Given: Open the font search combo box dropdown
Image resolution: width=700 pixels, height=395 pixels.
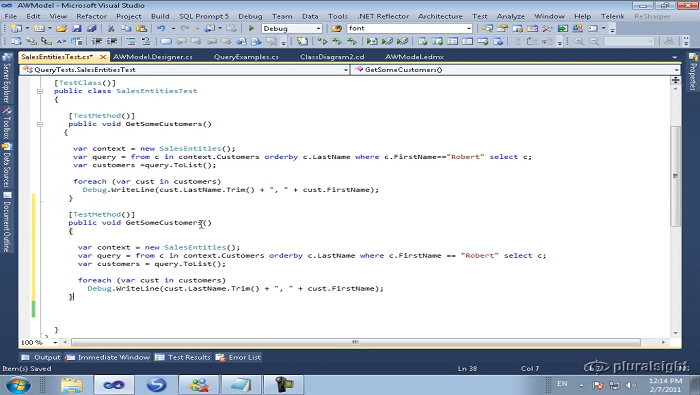Looking at the screenshot, I should pyautogui.click(x=469, y=28).
